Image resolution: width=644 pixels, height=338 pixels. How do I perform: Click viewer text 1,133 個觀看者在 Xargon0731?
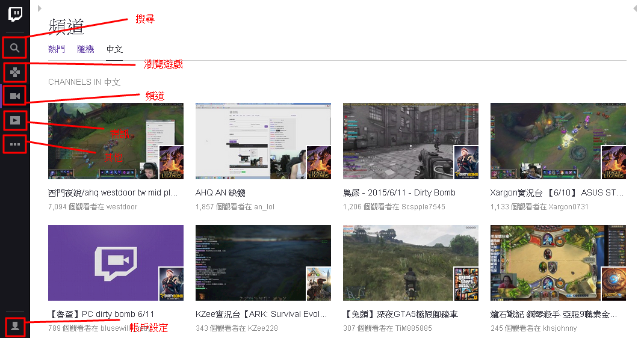(x=539, y=207)
